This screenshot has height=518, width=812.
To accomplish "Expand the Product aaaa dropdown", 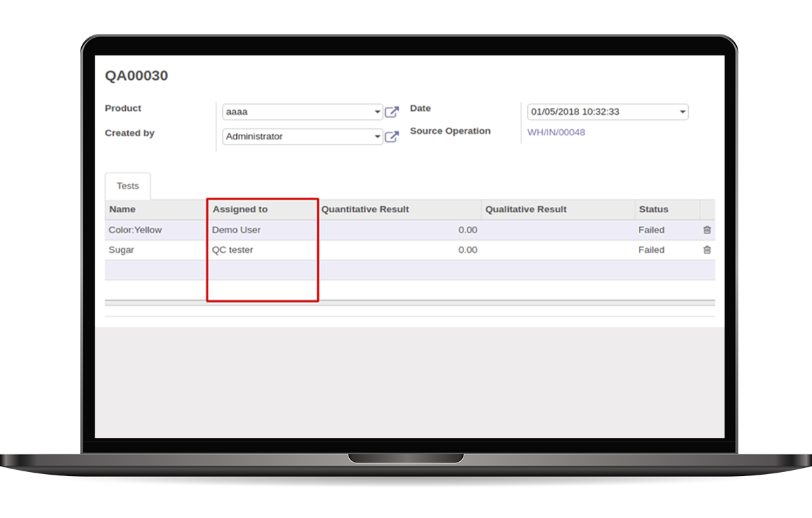I will pyautogui.click(x=378, y=112).
